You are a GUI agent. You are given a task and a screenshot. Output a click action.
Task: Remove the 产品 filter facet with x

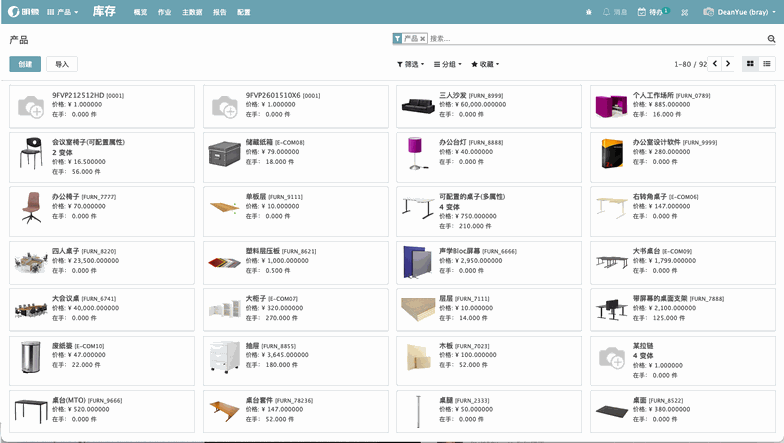422,38
